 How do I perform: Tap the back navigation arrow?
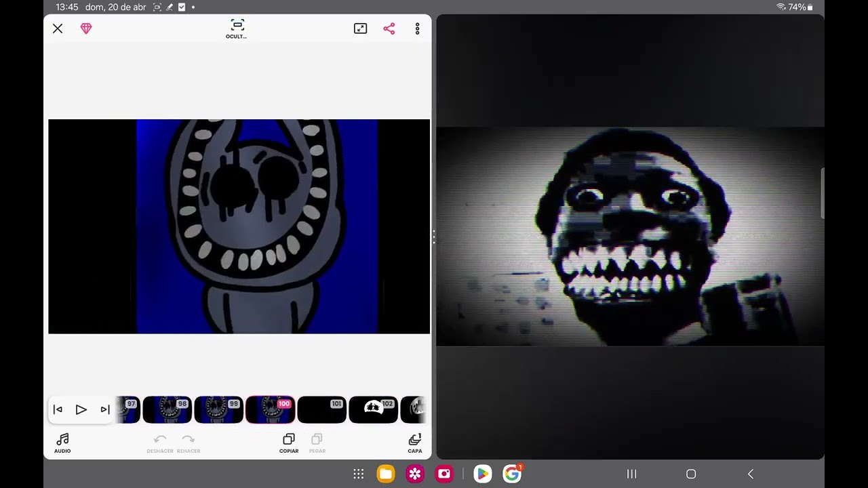pos(750,474)
